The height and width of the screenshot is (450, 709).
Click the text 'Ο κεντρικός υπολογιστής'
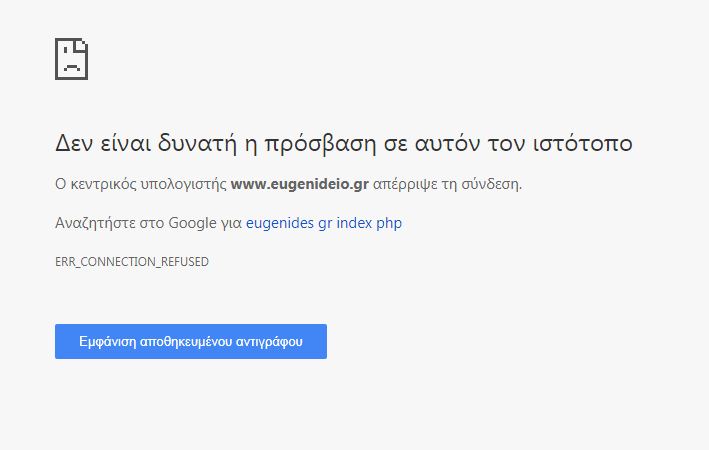141,184
